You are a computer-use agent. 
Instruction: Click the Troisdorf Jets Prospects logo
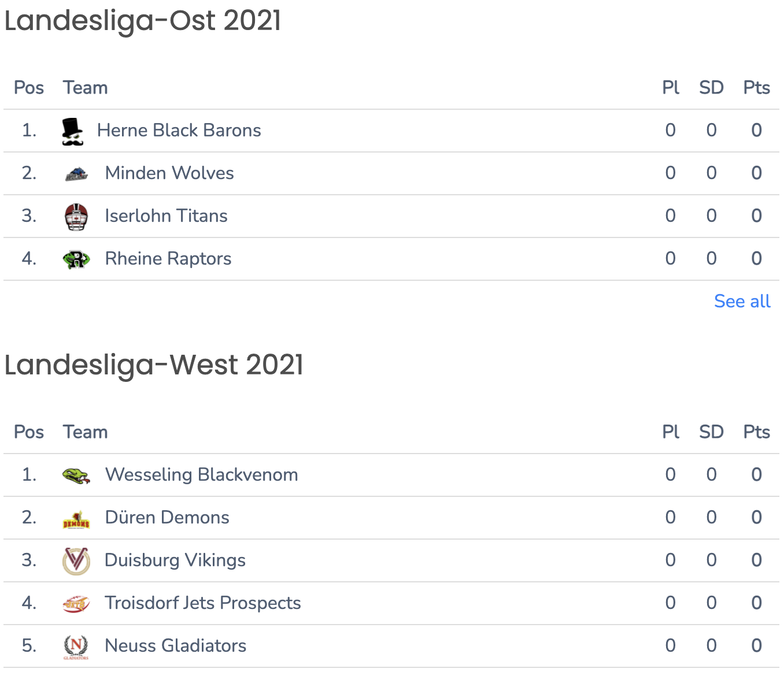[76, 604]
